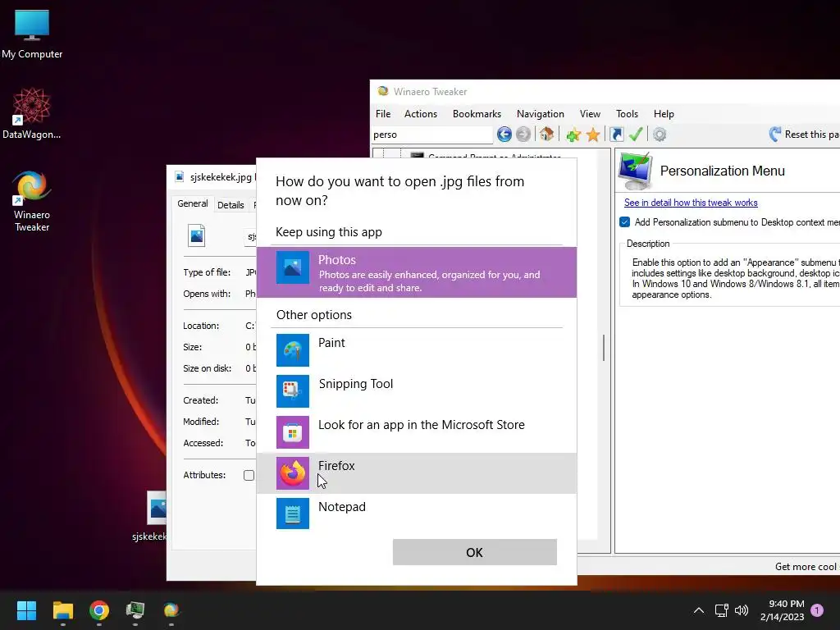Click the search field containing 'perso'
This screenshot has width=840, height=630.
coord(431,135)
